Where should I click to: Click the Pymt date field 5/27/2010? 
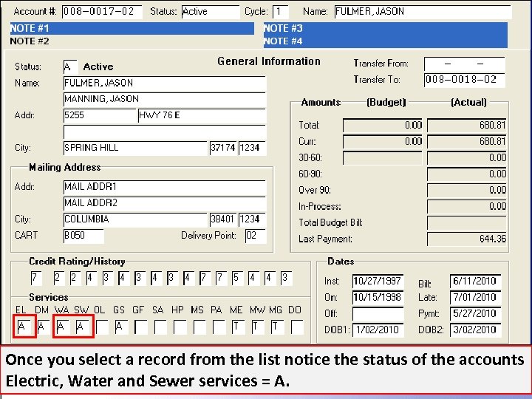[476, 314]
